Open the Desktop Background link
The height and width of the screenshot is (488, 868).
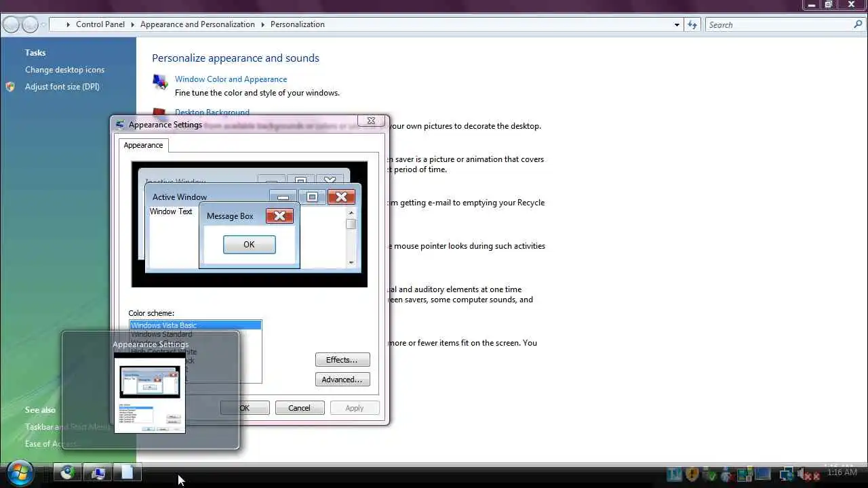click(212, 113)
